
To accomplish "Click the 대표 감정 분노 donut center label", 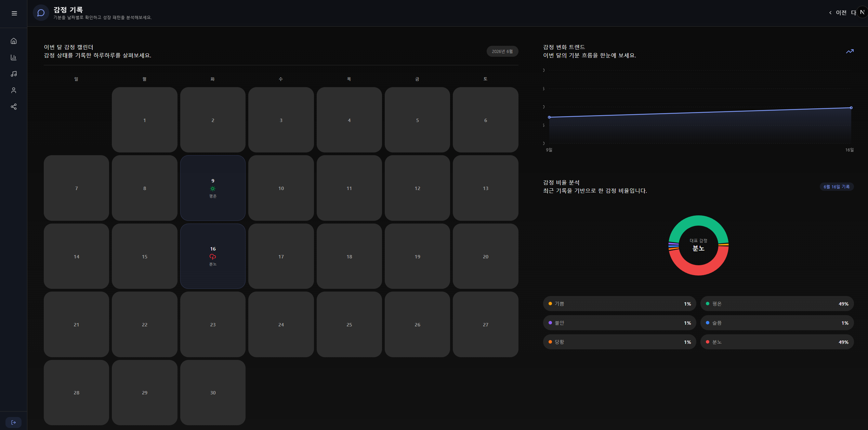I will coord(698,245).
